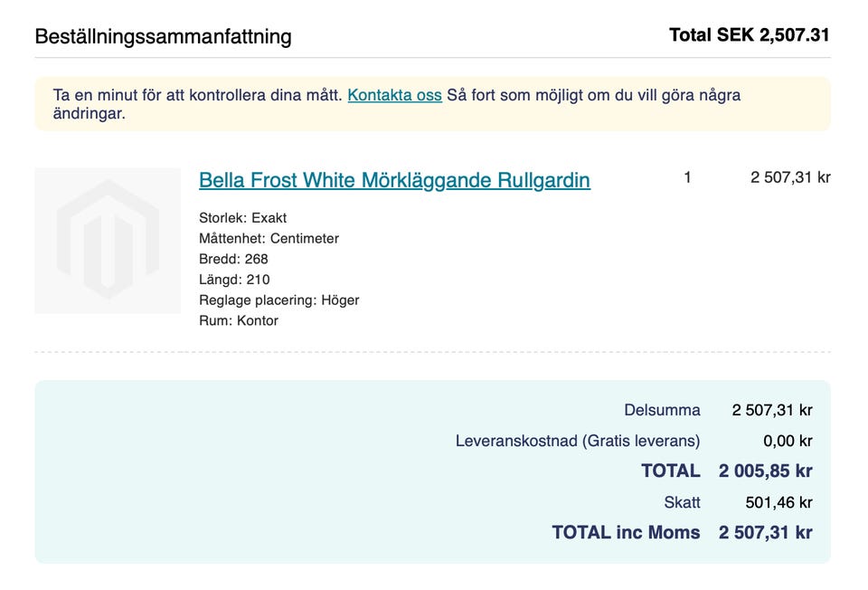Image resolution: width=868 pixels, height=590 pixels.
Task: Open the Kontakta oss link
Action: (394, 94)
